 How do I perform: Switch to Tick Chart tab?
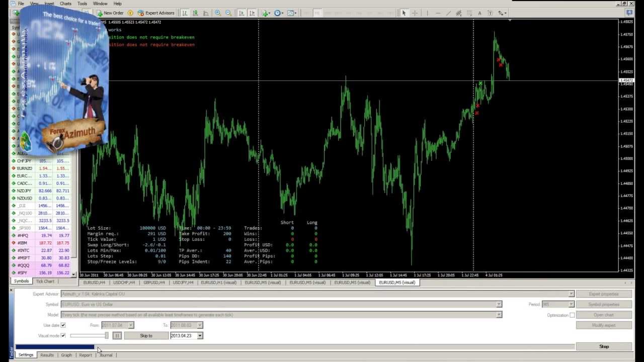[x=45, y=281]
